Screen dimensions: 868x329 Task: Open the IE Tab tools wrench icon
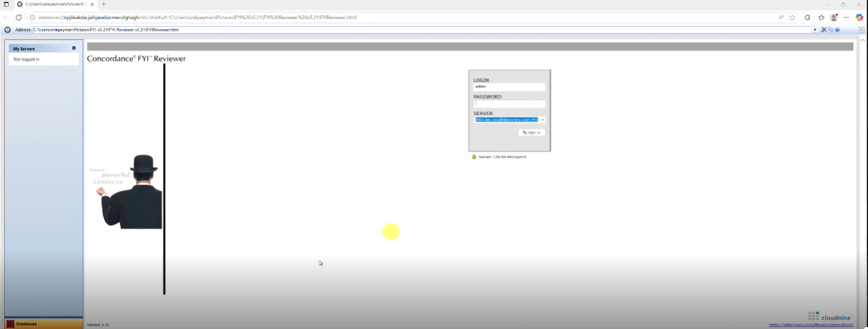(x=823, y=30)
